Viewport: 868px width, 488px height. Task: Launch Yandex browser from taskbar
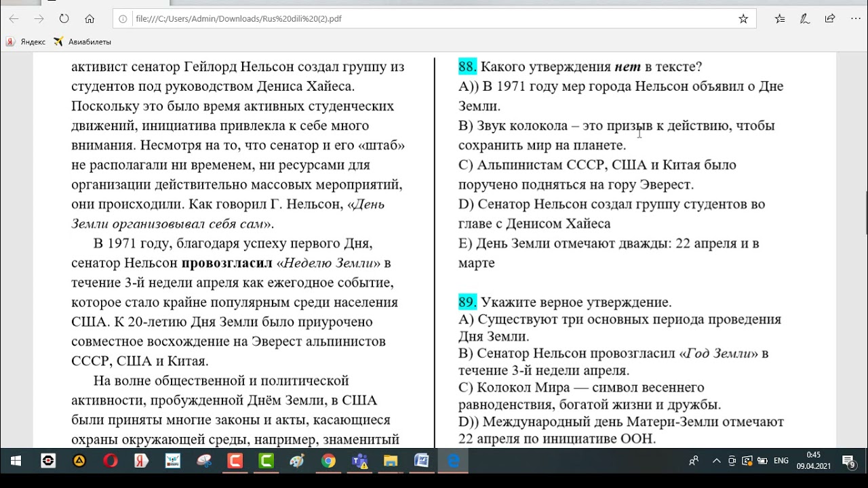(x=141, y=461)
